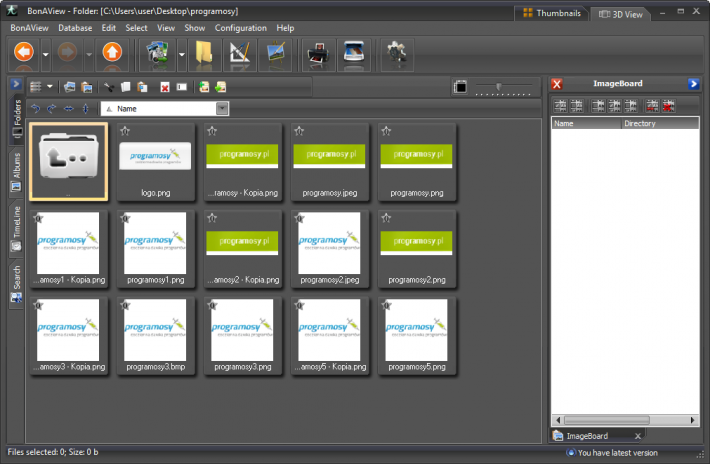Toggle the star on programosy5.png
Viewport: 710px width, 464px height.
pos(386,306)
